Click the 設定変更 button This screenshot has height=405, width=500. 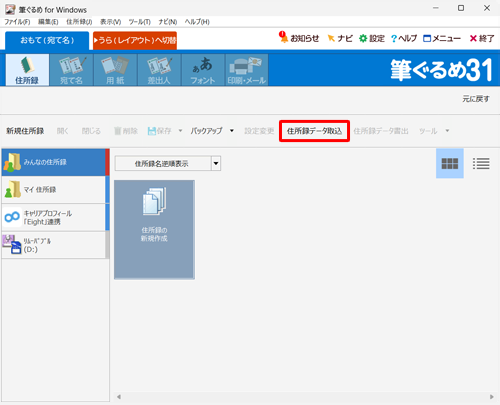click(259, 131)
